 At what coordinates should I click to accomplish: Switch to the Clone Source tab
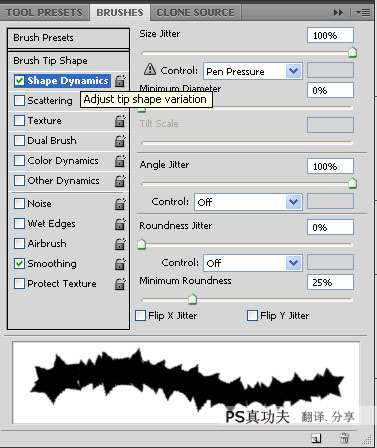click(196, 13)
